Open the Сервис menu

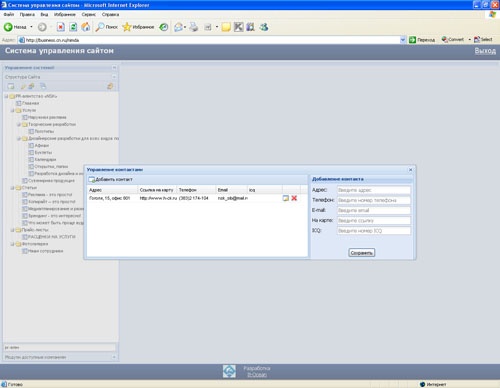(89, 14)
